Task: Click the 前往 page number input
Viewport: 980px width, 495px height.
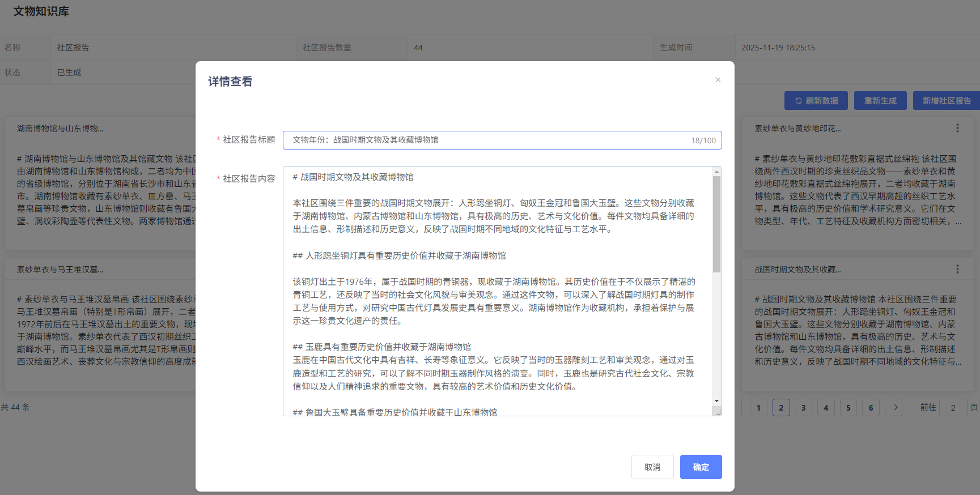Action: pos(953,407)
